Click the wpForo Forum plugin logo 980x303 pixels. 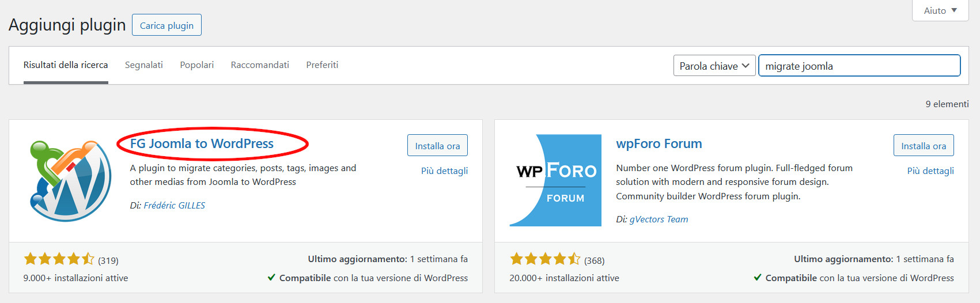pyautogui.click(x=555, y=180)
